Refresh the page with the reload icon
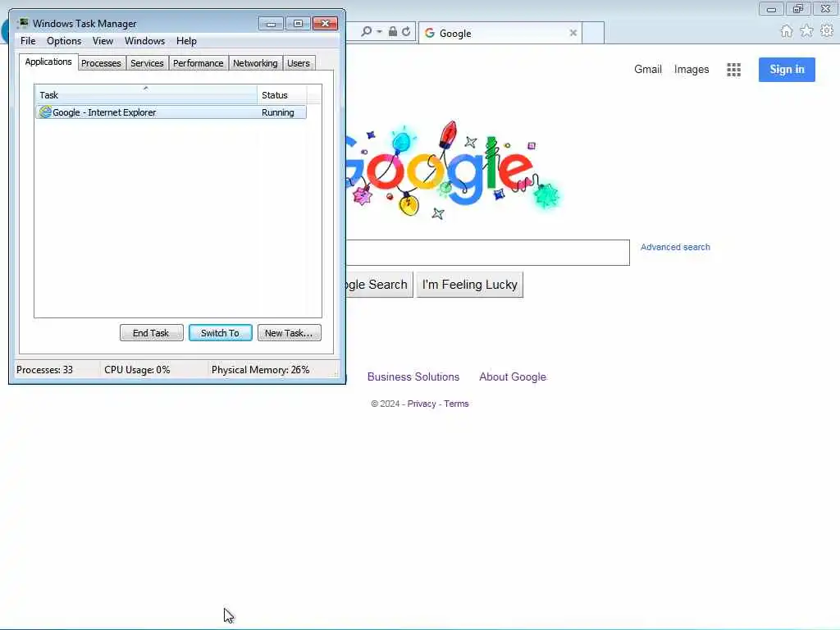840x630 pixels. pos(406,32)
